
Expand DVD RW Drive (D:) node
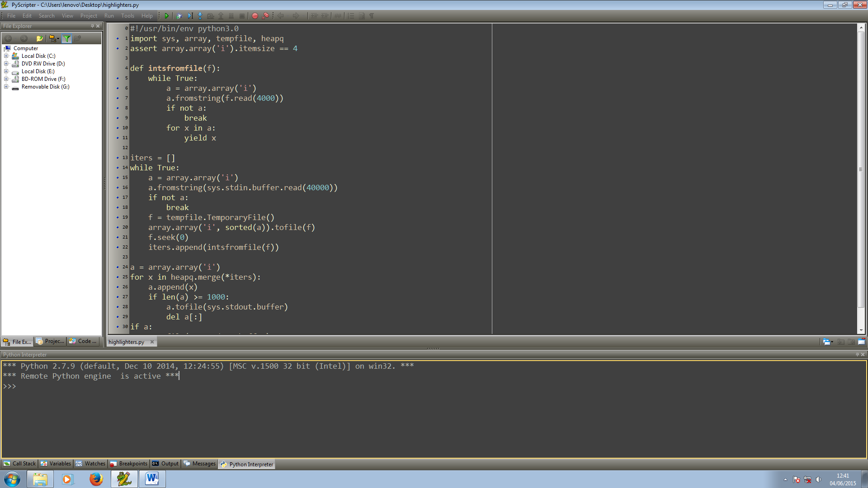pyautogui.click(x=6, y=64)
